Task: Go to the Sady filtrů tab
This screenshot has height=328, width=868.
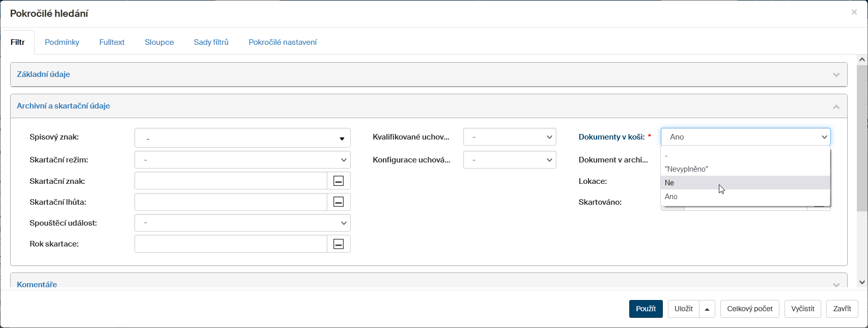Action: click(x=211, y=42)
